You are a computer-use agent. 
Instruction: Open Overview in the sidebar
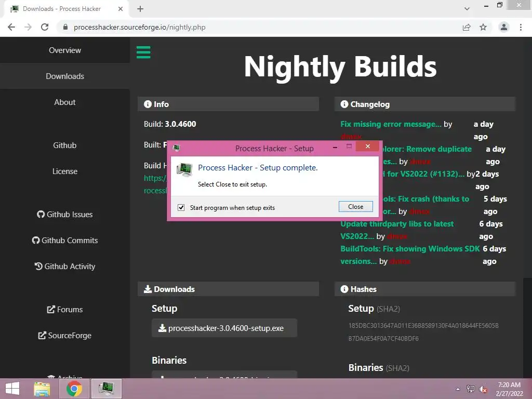[x=65, y=50]
